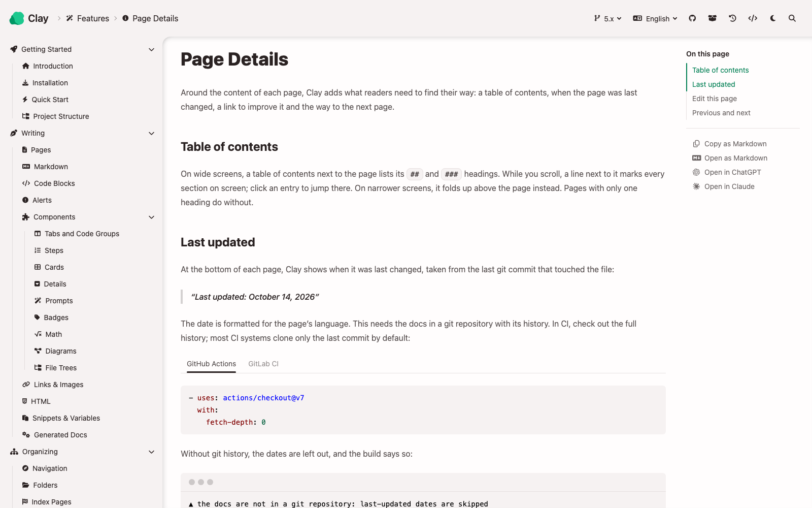
Task: Open Project Structure page
Action: click(55, 116)
